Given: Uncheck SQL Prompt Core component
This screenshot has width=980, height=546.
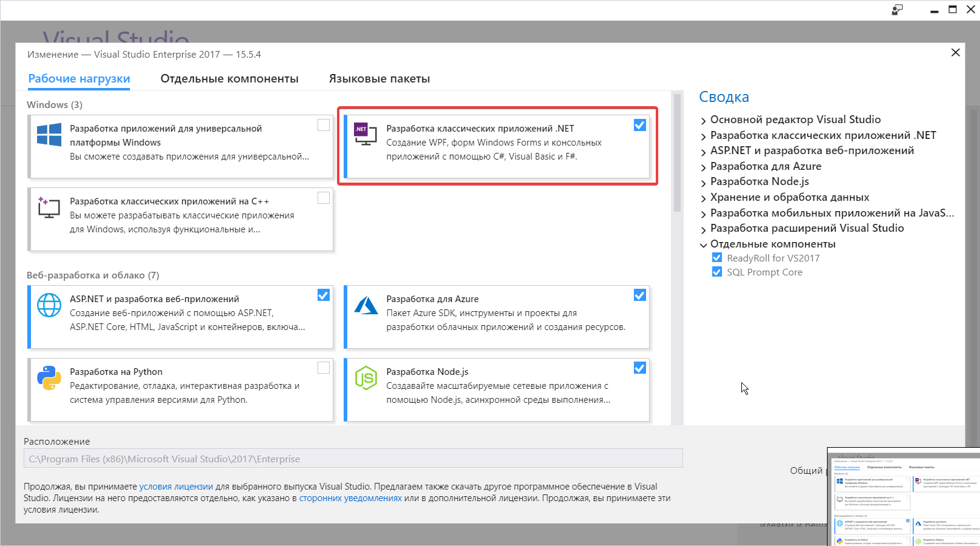Looking at the screenshot, I should 717,272.
